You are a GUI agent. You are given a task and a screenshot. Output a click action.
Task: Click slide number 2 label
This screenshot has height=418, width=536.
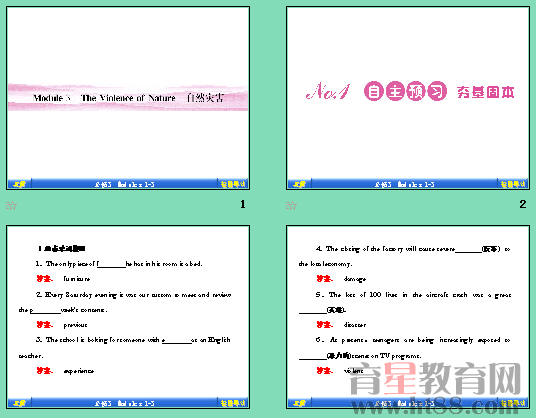tap(523, 204)
